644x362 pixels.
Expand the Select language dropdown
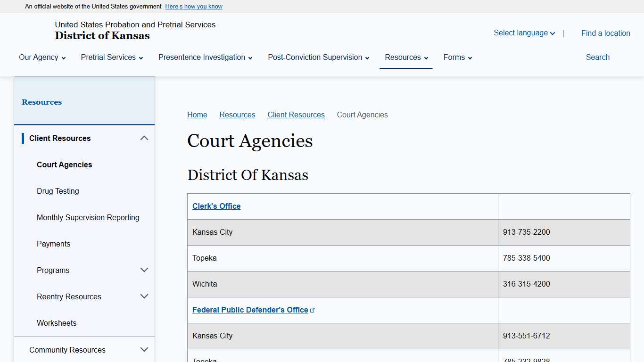[524, 33]
